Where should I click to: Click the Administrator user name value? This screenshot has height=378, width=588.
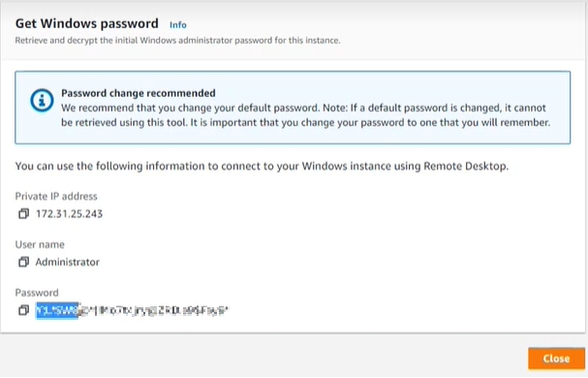tap(68, 262)
